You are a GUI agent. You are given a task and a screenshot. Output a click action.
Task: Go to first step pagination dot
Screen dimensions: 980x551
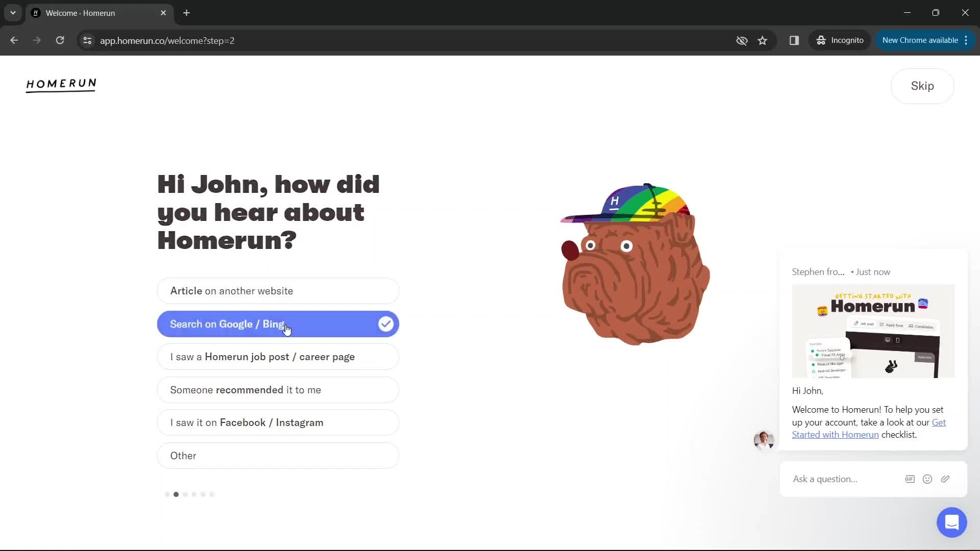167,494
